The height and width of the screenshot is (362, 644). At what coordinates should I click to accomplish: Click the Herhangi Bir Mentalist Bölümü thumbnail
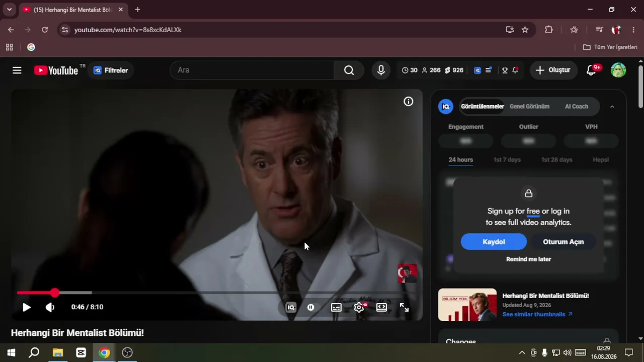point(467,305)
